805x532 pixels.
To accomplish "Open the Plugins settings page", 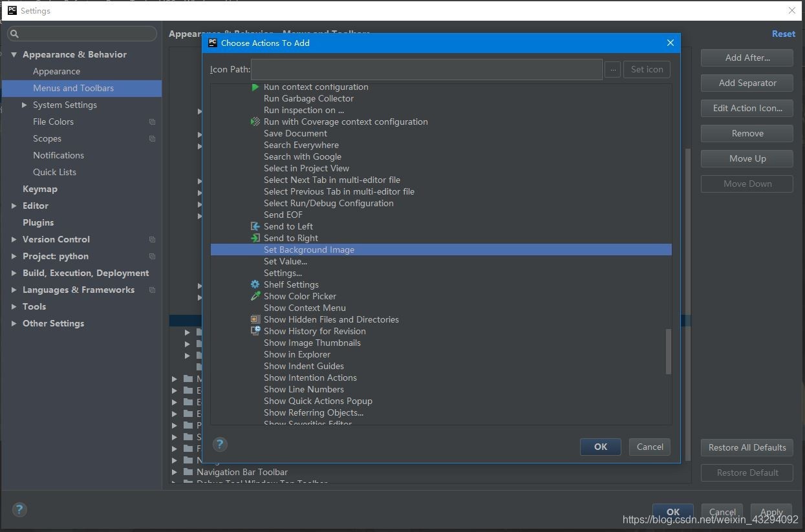I will pyautogui.click(x=38, y=222).
